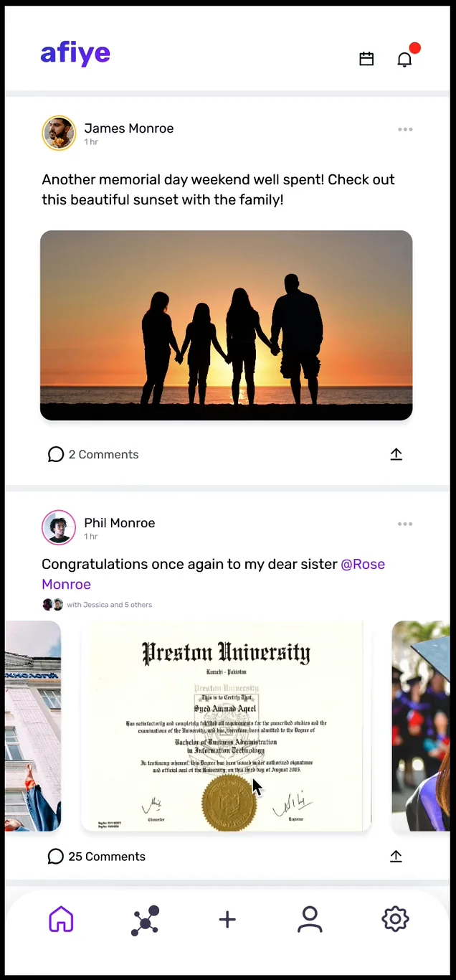Open the calendar icon in header
The image size is (456, 980).
(366, 59)
